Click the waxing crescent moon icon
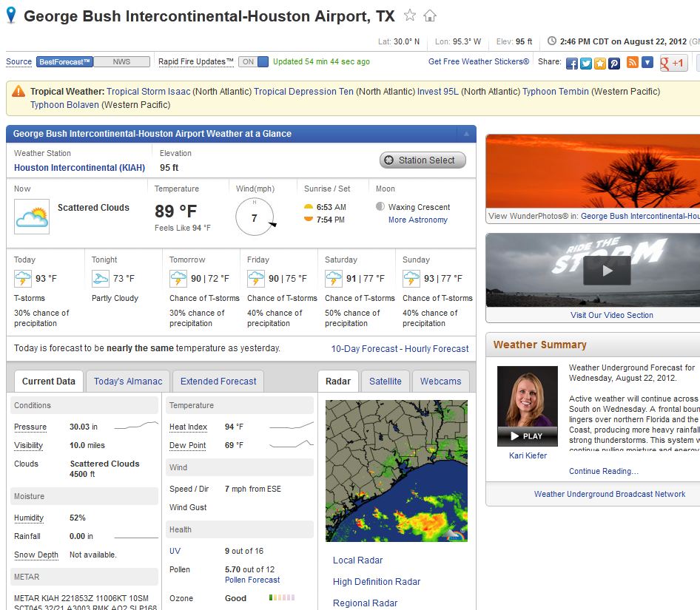 coord(380,206)
